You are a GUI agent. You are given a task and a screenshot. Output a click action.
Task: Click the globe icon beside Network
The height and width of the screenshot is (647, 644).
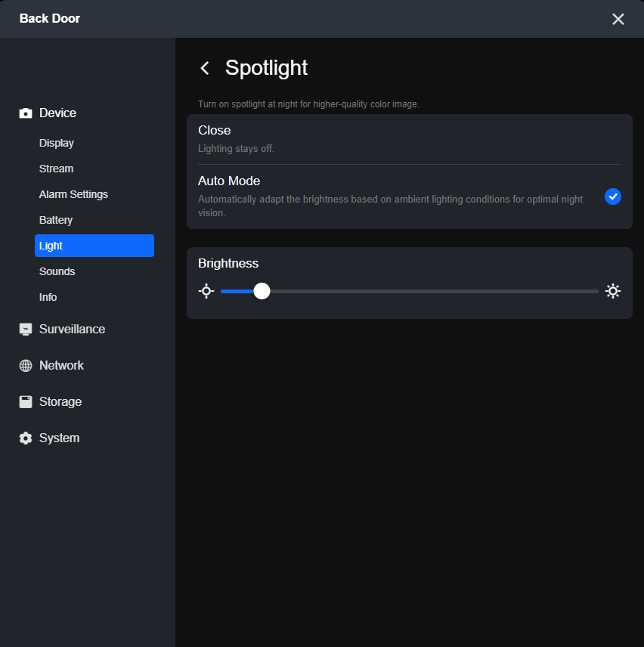point(26,366)
